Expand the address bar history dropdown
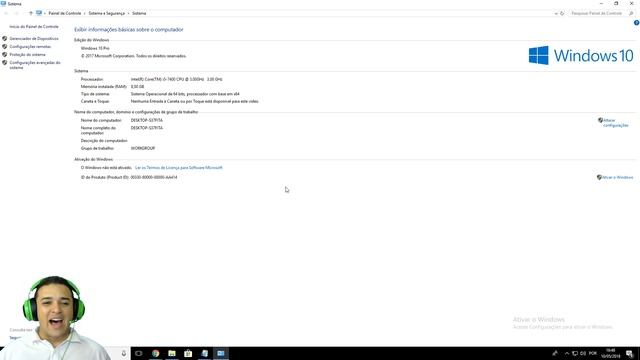The height and width of the screenshot is (360, 640). (x=556, y=13)
